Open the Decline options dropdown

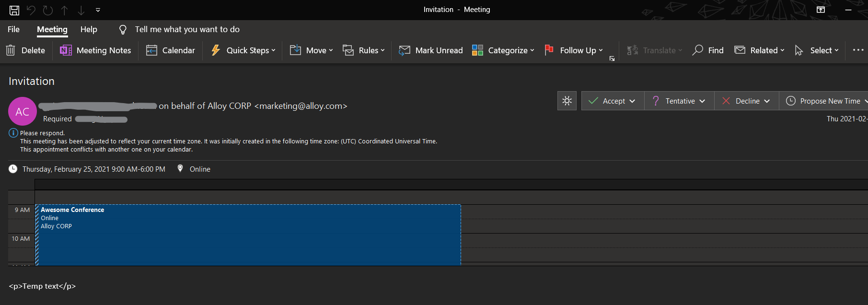point(767,101)
